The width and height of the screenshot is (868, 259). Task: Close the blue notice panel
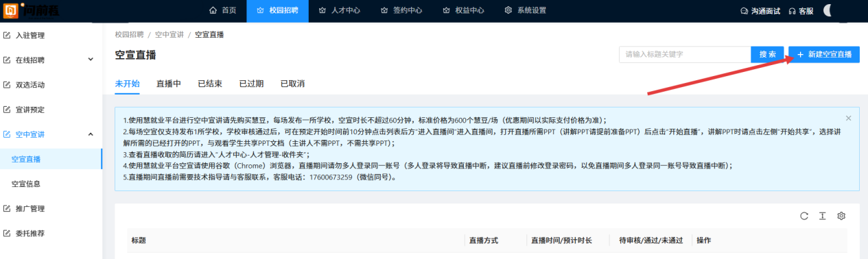(x=848, y=118)
